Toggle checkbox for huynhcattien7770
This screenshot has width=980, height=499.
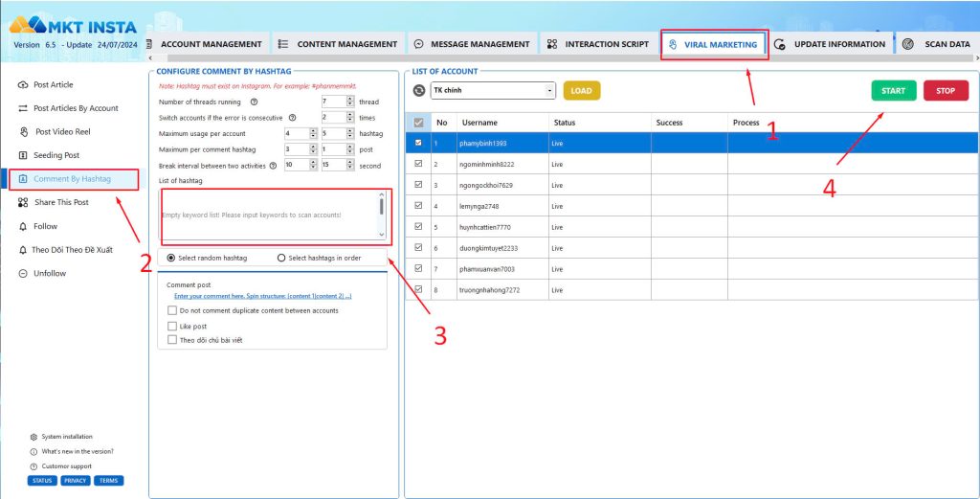click(419, 227)
